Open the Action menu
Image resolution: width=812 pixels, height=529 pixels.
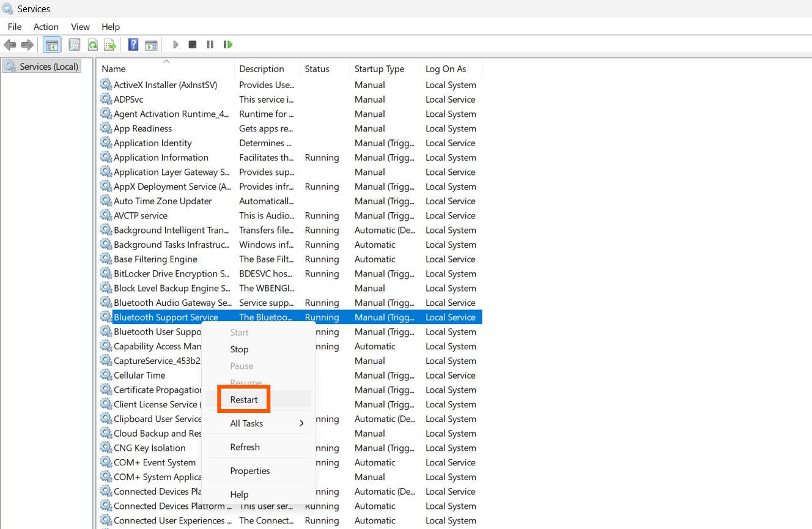point(46,26)
